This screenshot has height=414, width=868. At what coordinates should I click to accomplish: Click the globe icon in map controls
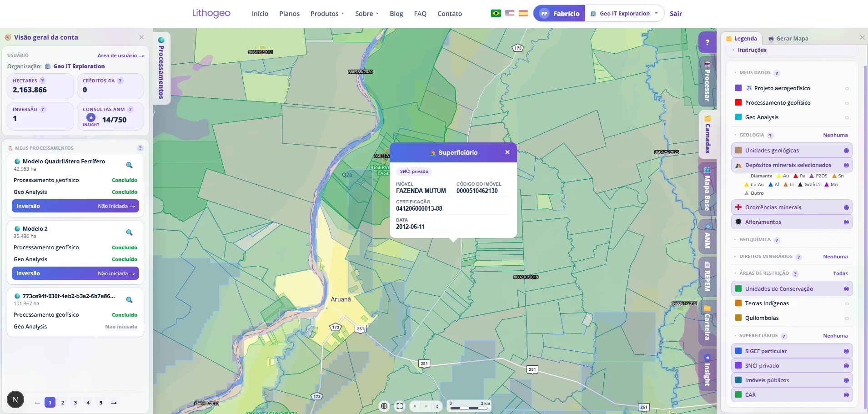(384, 406)
